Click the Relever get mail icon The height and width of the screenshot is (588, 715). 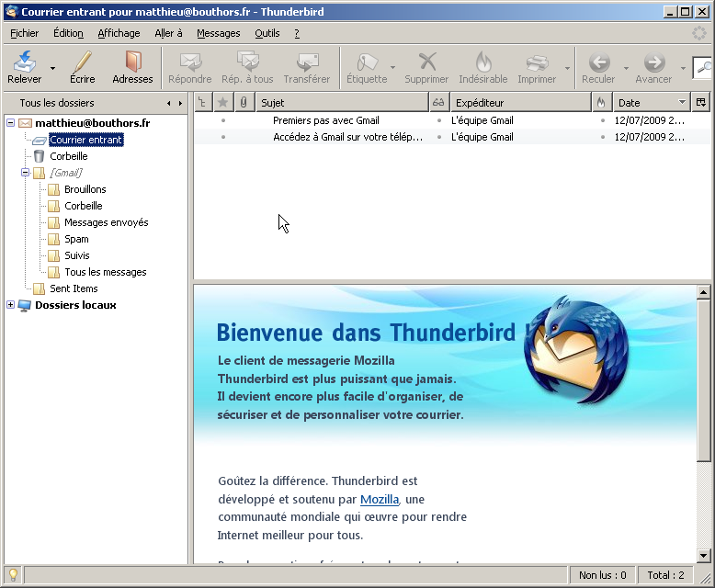tap(25, 62)
